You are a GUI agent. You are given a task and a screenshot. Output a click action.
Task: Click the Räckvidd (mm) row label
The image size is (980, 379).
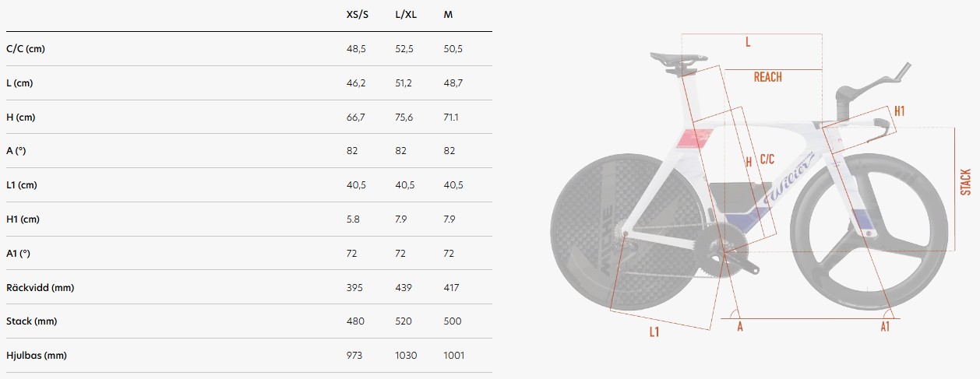click(40, 288)
